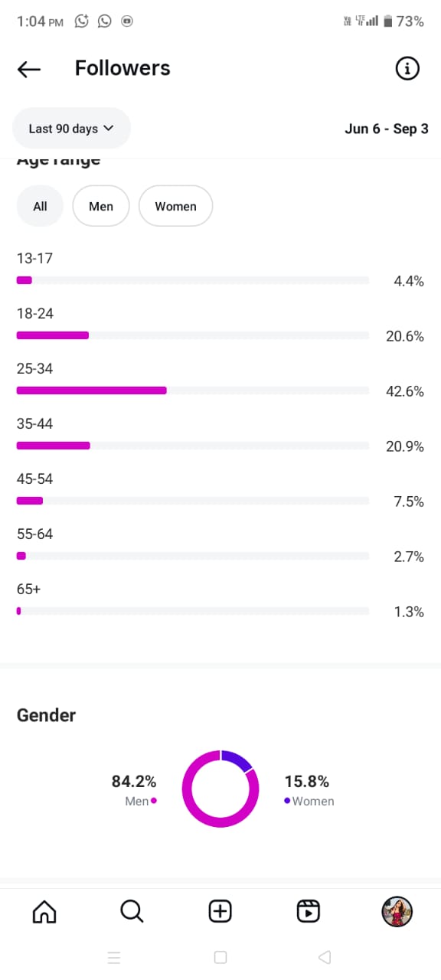Open the Search magnifier icon
The width and height of the screenshot is (441, 980).
coord(132,911)
